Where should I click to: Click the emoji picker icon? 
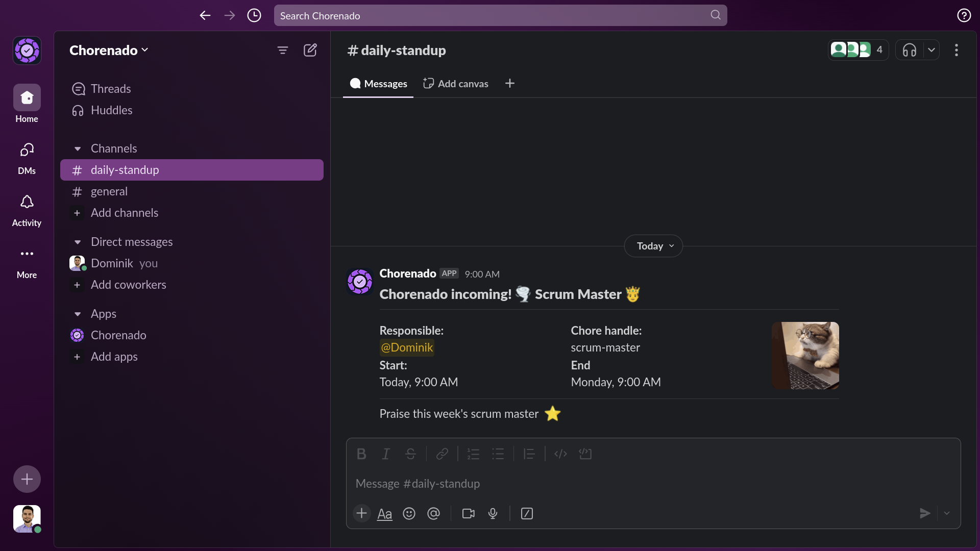pos(409,513)
